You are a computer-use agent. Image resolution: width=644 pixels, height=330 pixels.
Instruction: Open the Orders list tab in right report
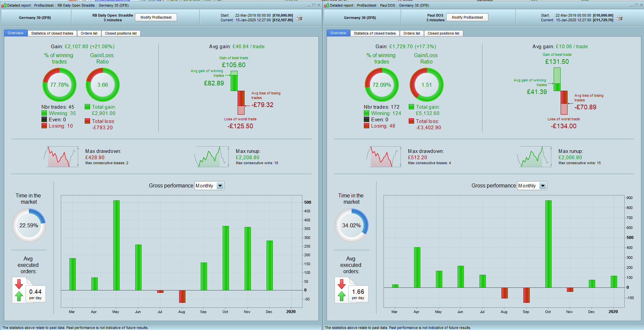(x=412, y=33)
